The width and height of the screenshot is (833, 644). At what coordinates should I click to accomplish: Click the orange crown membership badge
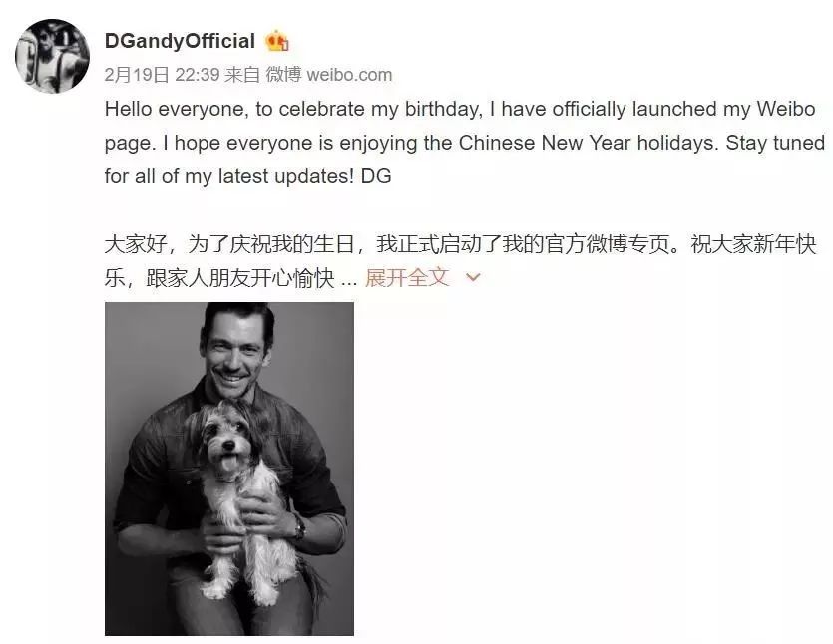click(x=276, y=42)
